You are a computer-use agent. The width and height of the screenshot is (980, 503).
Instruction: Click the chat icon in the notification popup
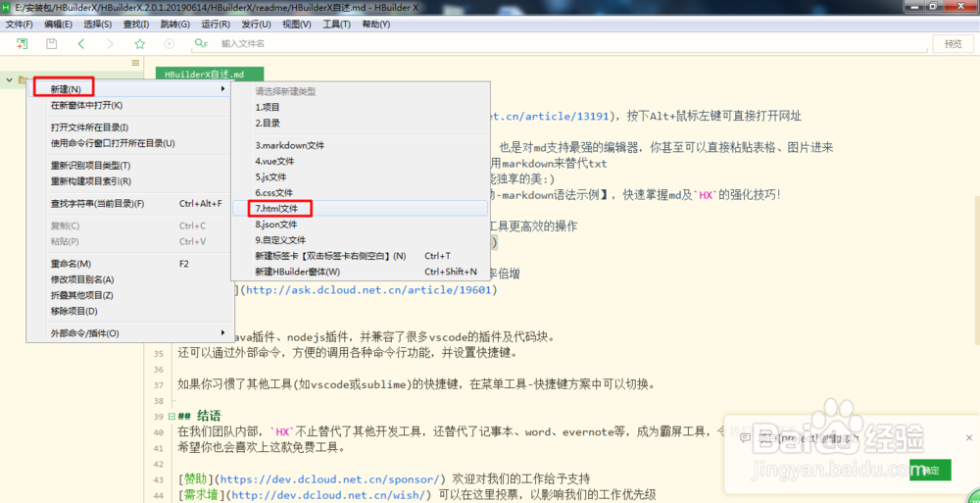[745, 438]
